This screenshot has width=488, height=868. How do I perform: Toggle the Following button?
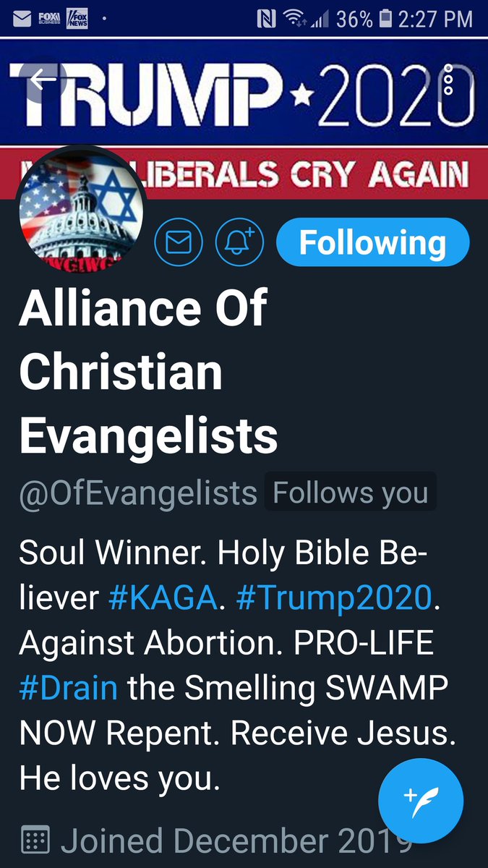373,242
